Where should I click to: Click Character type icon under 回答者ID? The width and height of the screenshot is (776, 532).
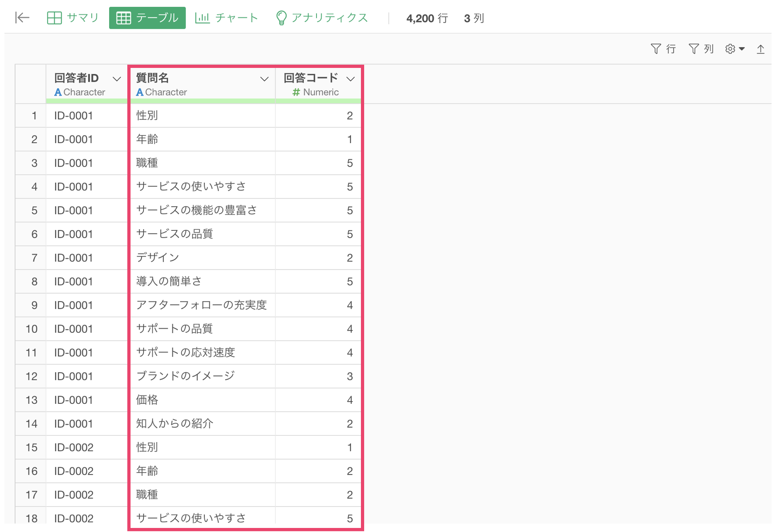point(58,92)
